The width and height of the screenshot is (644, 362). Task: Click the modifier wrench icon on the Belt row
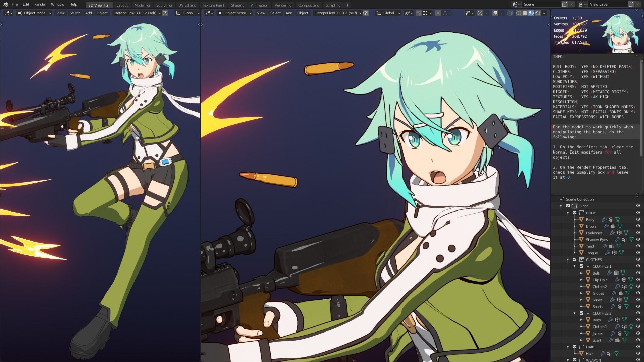point(609,273)
